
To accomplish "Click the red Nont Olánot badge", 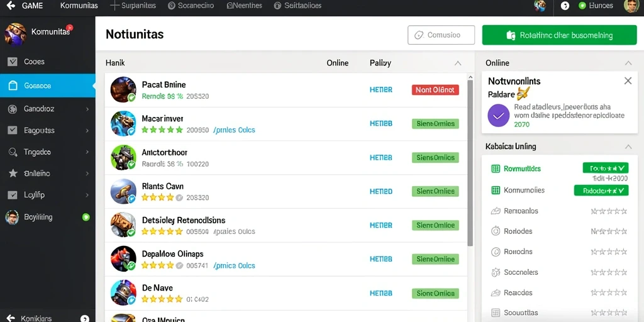I will pos(435,89).
